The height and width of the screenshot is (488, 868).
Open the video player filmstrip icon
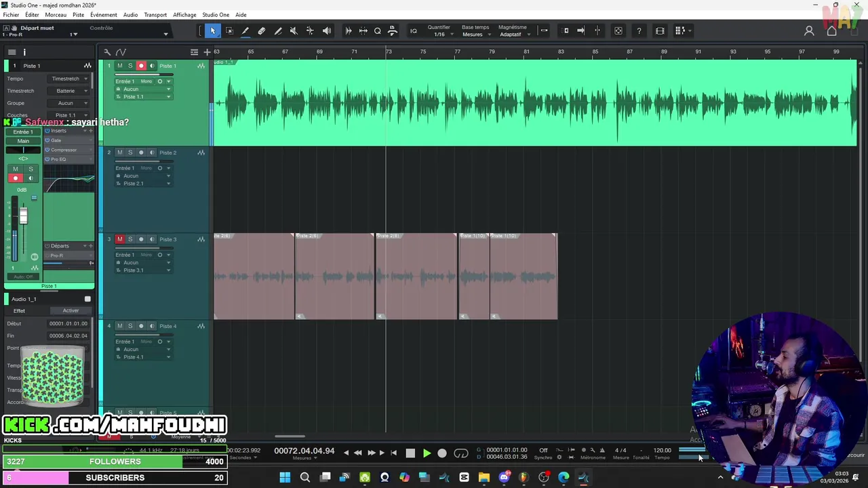tap(660, 30)
